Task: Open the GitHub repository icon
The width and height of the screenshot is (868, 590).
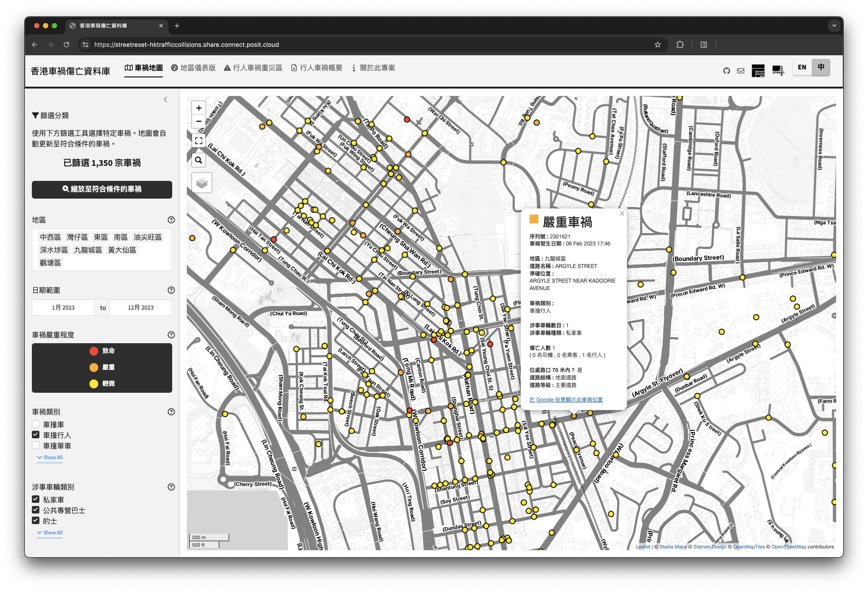Action: coord(726,71)
